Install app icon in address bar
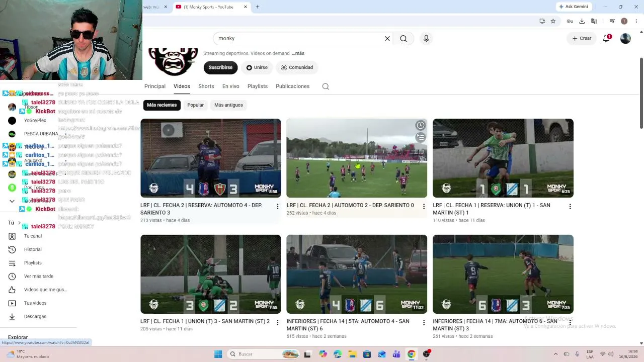The image size is (644, 362). [542, 21]
